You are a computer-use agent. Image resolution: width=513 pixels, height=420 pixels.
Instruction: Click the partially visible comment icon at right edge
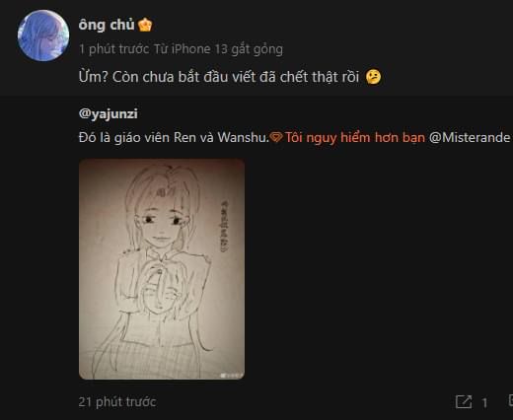coord(510,401)
